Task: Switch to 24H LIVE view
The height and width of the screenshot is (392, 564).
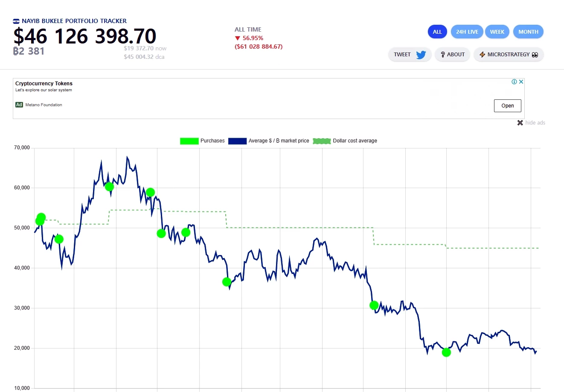Action: 467,32
